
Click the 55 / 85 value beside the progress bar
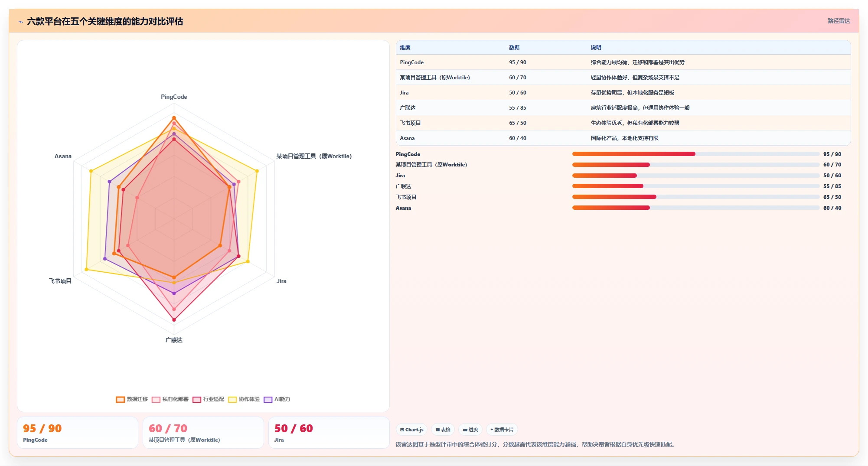tap(832, 186)
